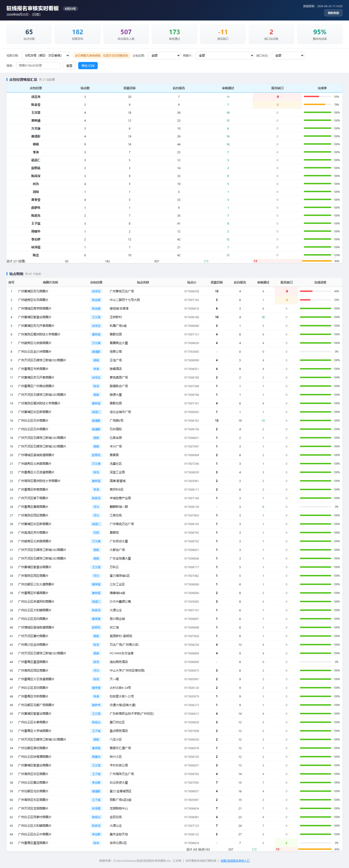Screen dimensions: 349x868
Task: Click site name 科晟广场A座
Action: click(x=118, y=326)
